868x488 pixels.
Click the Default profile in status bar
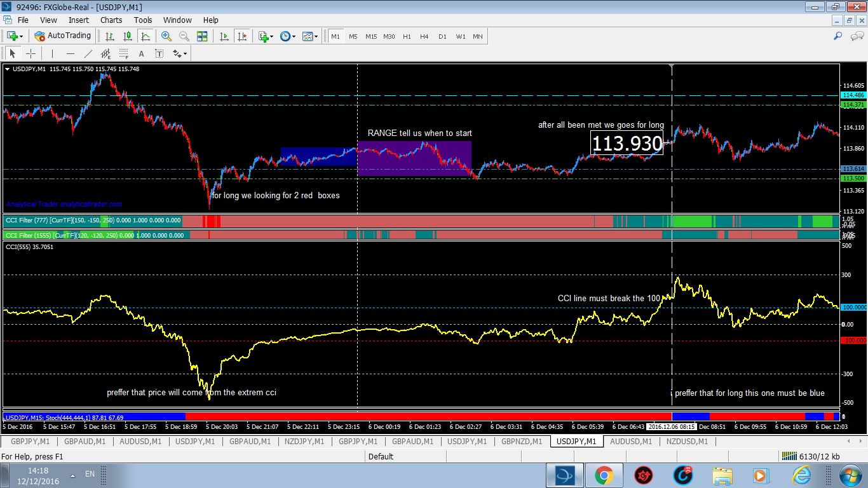click(x=381, y=456)
